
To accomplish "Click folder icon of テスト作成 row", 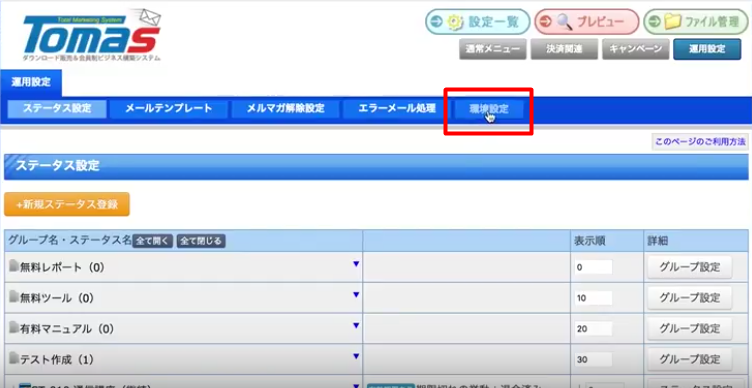I will [14, 358].
